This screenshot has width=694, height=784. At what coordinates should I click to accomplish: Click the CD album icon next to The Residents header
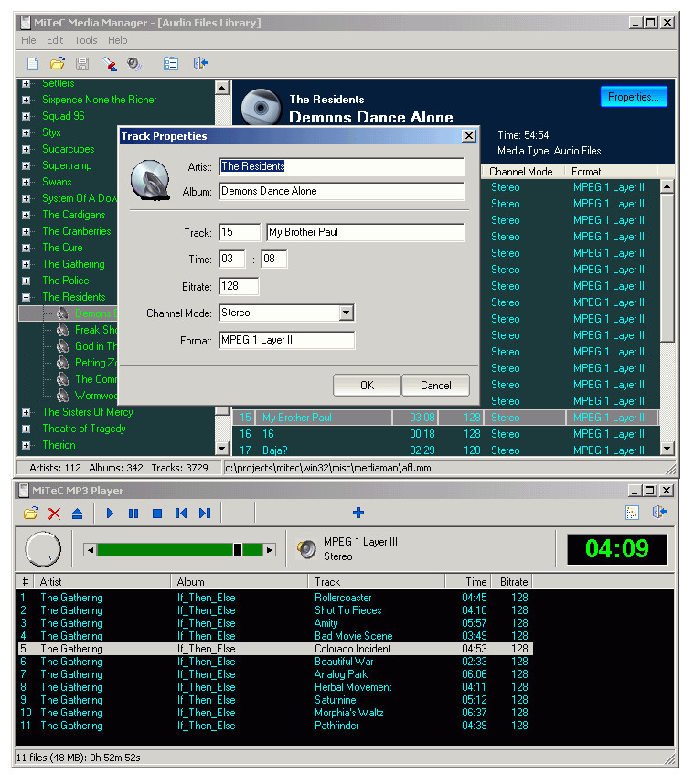pyautogui.click(x=261, y=106)
